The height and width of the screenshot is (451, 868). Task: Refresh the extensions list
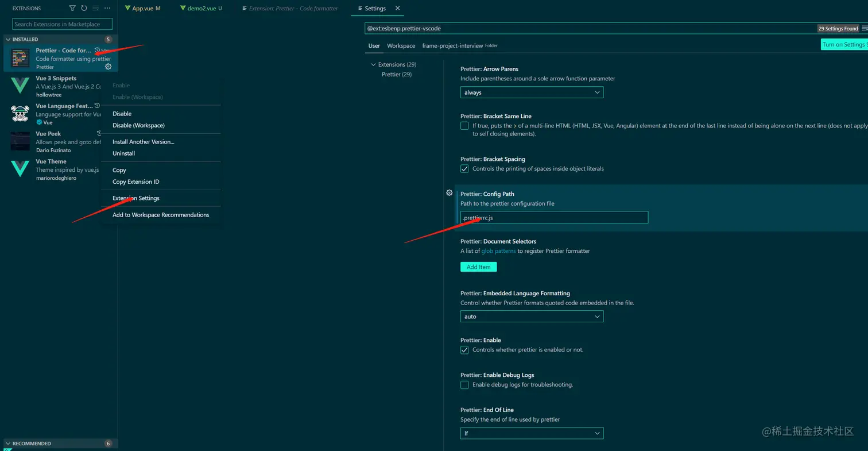pyautogui.click(x=84, y=9)
